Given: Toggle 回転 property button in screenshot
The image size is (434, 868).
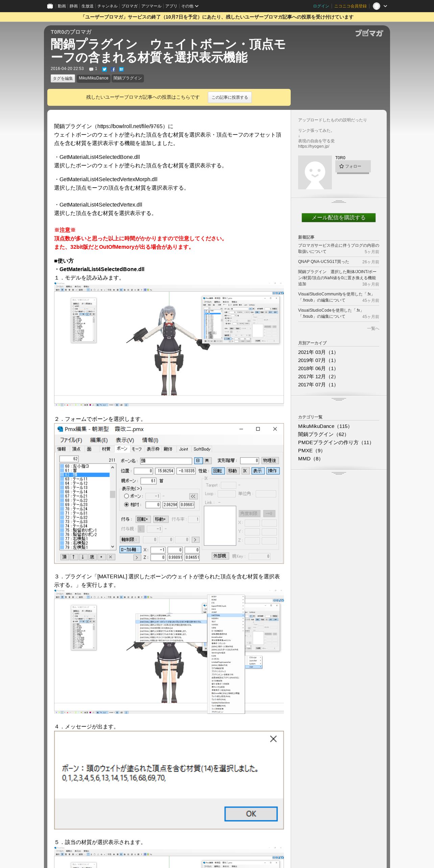Looking at the screenshot, I should pos(218,471).
